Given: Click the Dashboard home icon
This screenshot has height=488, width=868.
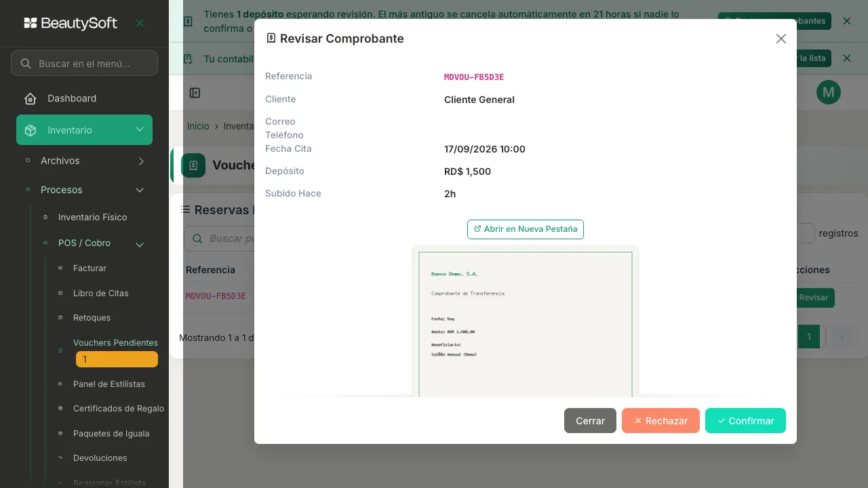Looking at the screenshot, I should tap(31, 99).
